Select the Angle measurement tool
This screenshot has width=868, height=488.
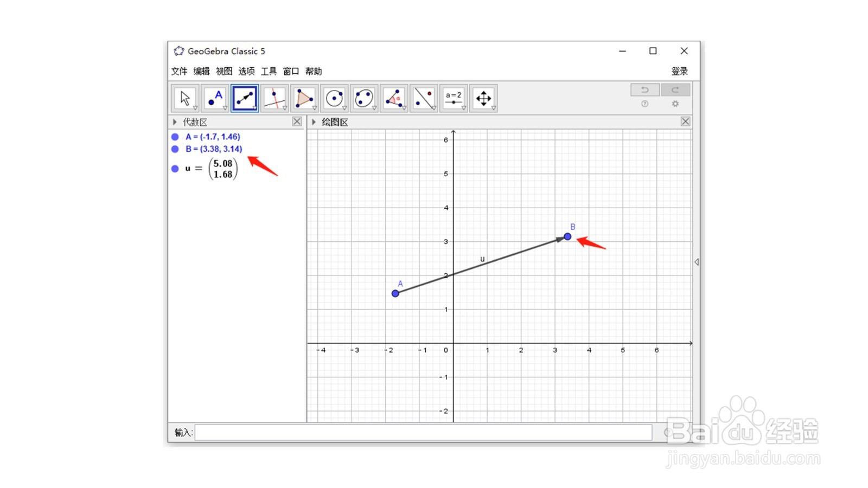pos(394,98)
